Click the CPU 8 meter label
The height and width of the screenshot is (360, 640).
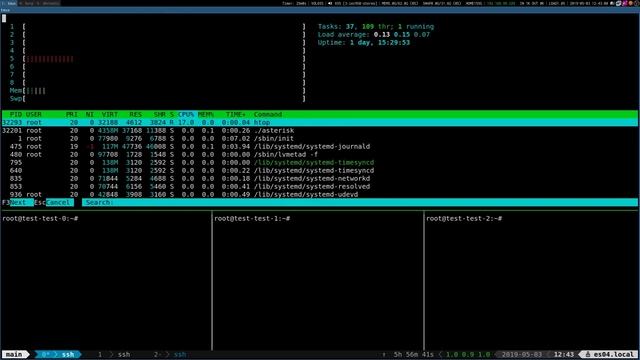(x=12, y=82)
